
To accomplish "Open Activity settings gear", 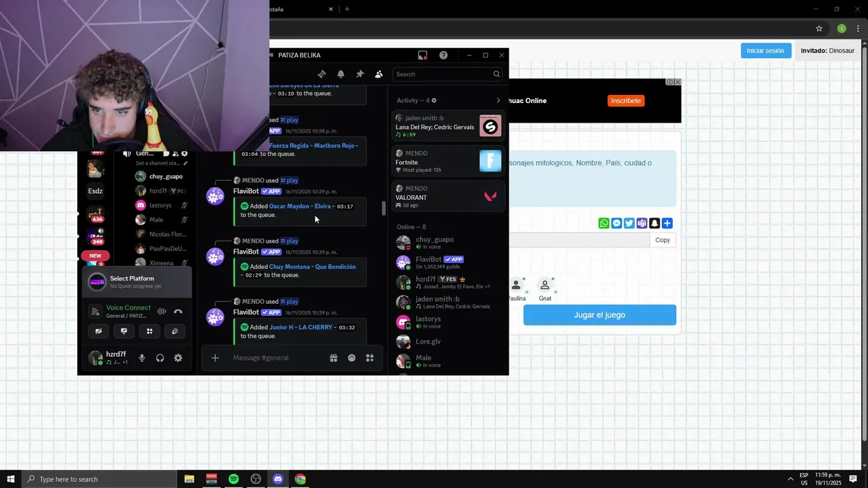I will pyautogui.click(x=434, y=100).
